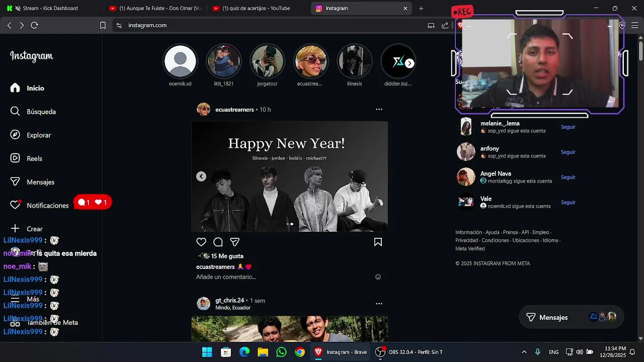View jorgatocr story
Viewport: 644px width, 362px height.
coord(267,61)
